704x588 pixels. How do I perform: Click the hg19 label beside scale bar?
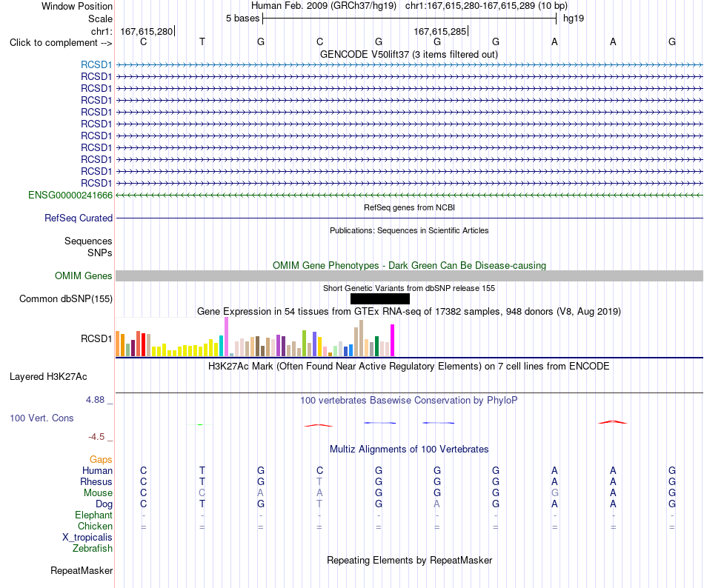574,19
